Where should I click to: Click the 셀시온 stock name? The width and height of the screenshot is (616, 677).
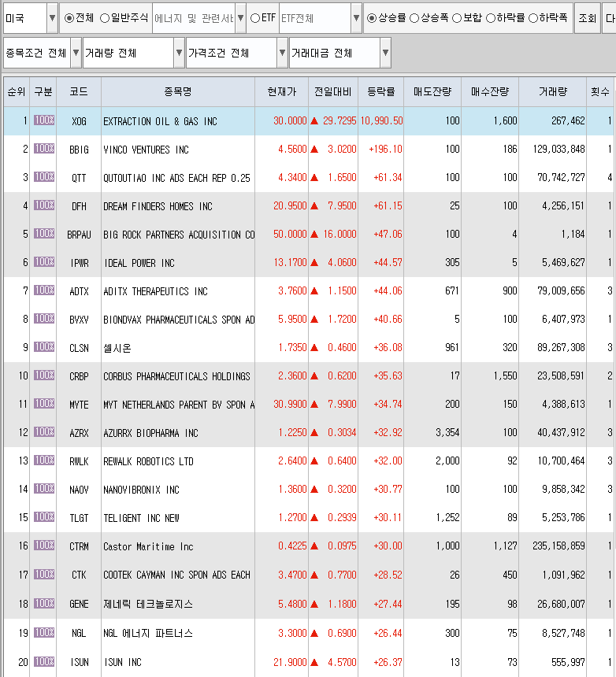[x=117, y=348]
